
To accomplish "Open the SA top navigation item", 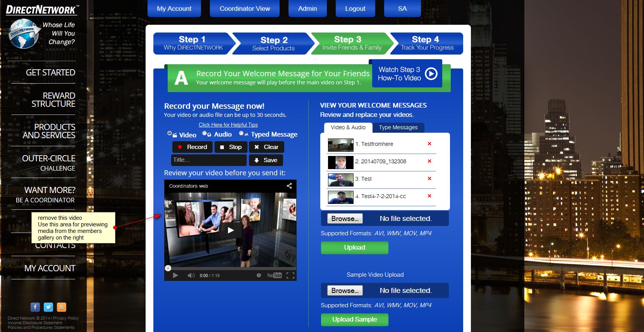I will coord(402,9).
